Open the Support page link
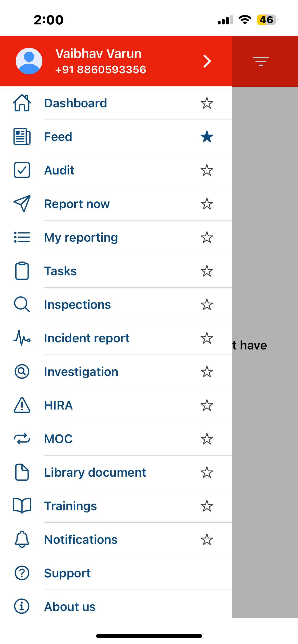The image size is (298, 644). [x=67, y=573]
